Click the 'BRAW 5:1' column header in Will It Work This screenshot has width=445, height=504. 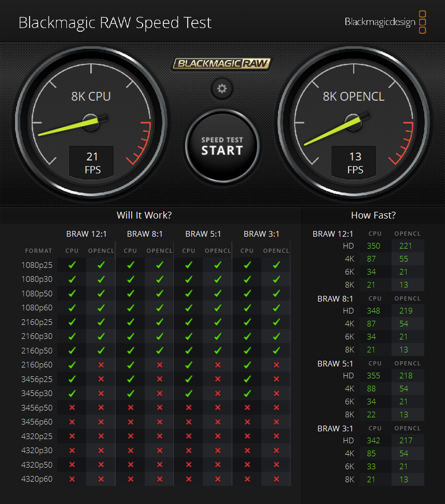(203, 234)
